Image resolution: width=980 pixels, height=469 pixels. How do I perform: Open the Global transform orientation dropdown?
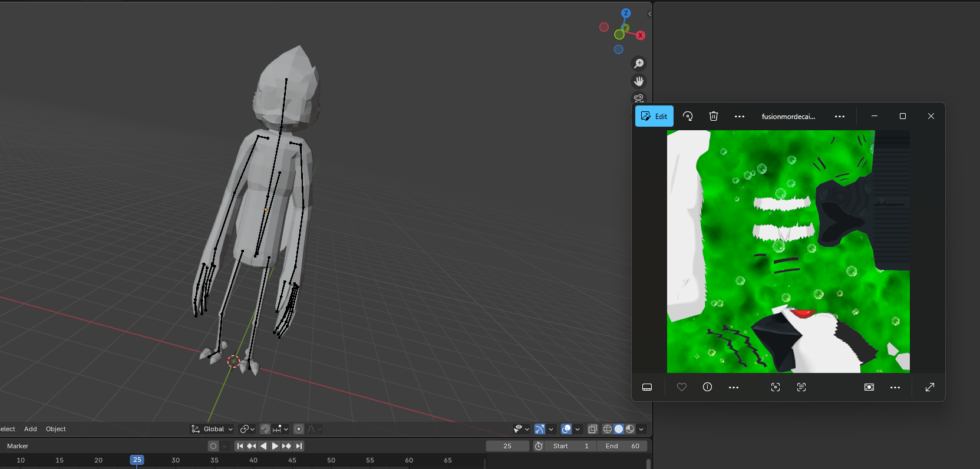(x=212, y=429)
